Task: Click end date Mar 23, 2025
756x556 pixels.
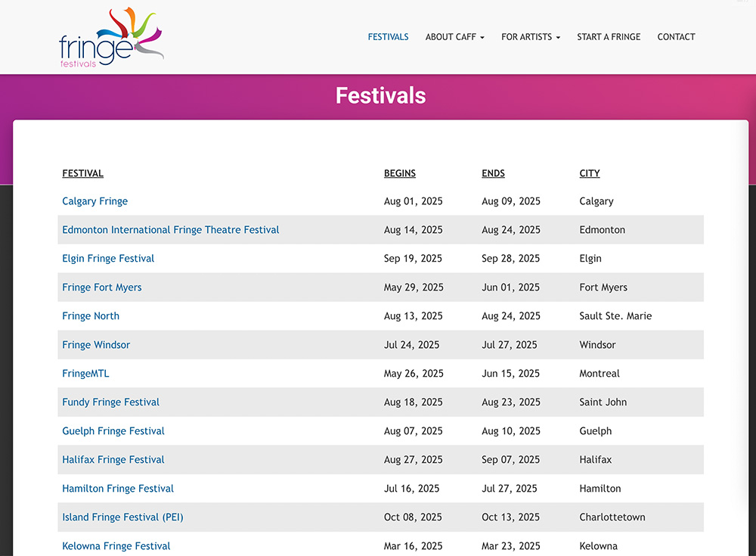Action: (x=511, y=546)
